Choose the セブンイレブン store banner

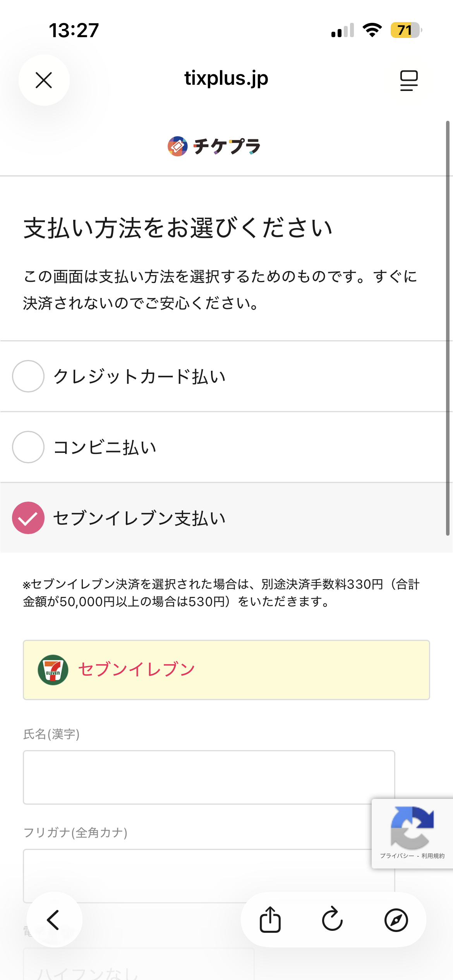226,670
